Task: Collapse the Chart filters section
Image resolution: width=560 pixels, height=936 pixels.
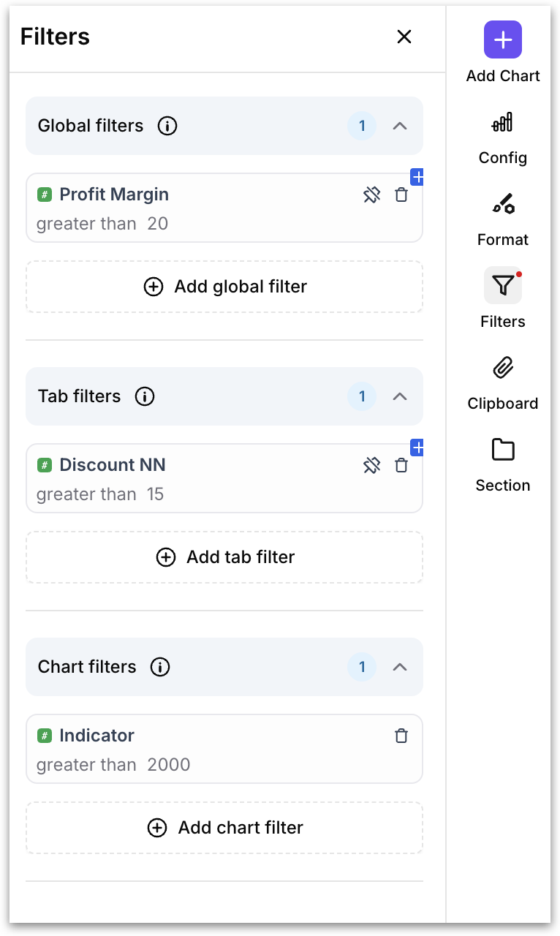Action: [x=399, y=667]
